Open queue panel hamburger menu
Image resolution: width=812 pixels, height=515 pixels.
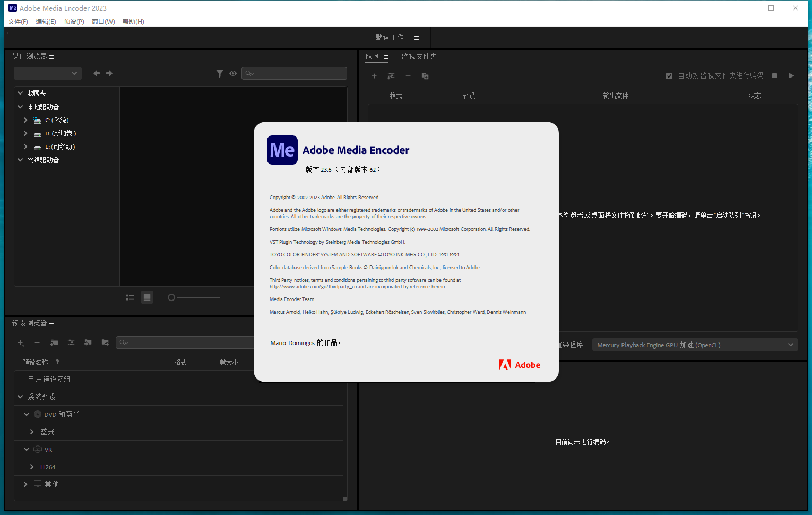[386, 57]
